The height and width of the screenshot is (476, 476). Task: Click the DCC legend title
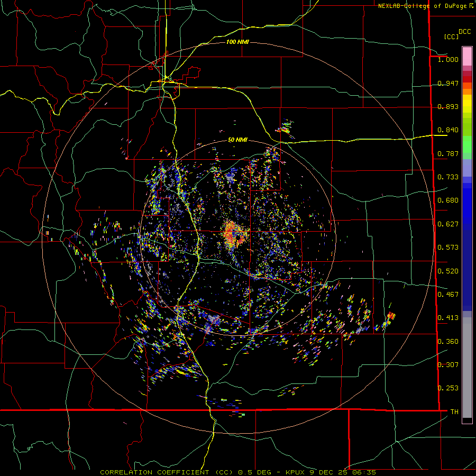(464, 32)
